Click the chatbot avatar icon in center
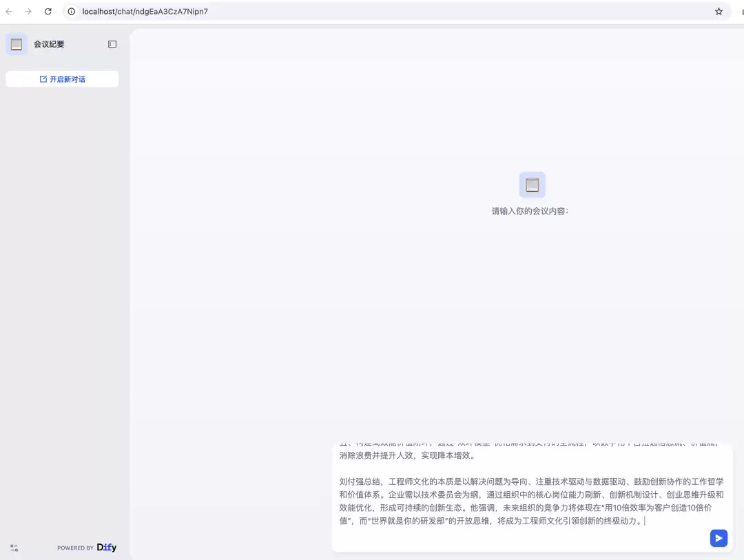 coord(532,185)
